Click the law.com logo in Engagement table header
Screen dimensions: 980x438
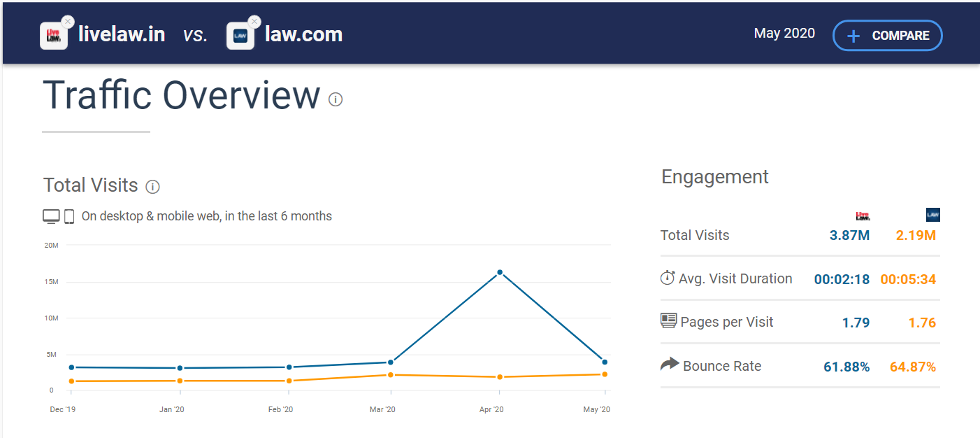pos(932,215)
